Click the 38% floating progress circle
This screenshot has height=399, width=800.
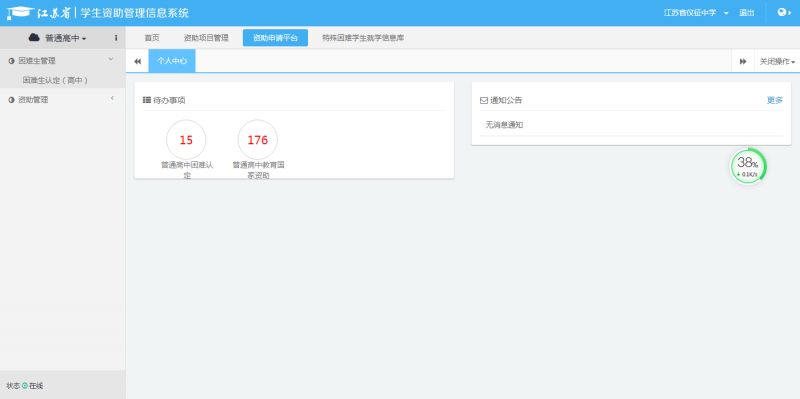pyautogui.click(x=748, y=166)
